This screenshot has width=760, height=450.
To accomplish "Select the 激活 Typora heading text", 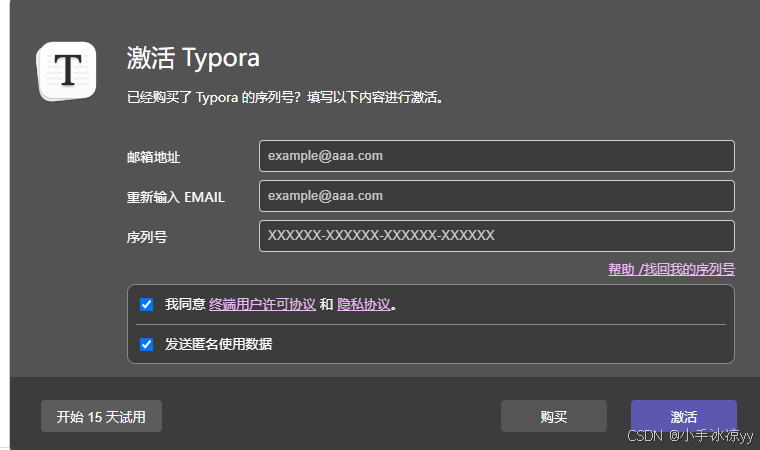I will point(193,58).
